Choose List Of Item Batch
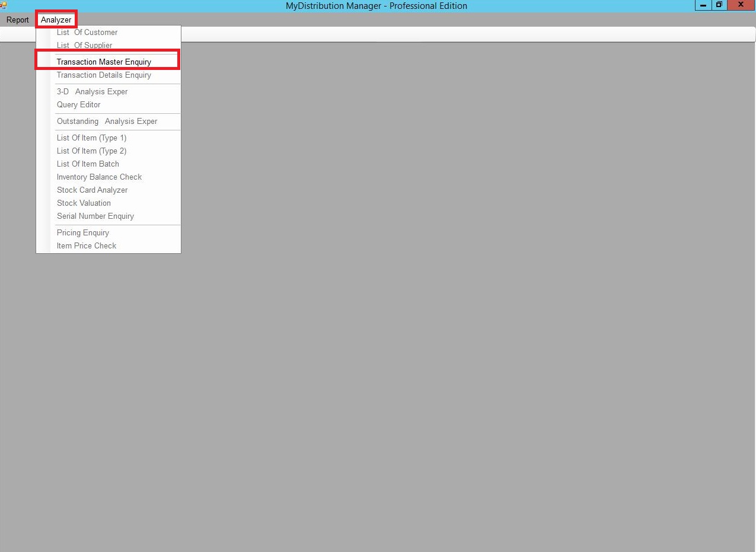 pos(88,164)
